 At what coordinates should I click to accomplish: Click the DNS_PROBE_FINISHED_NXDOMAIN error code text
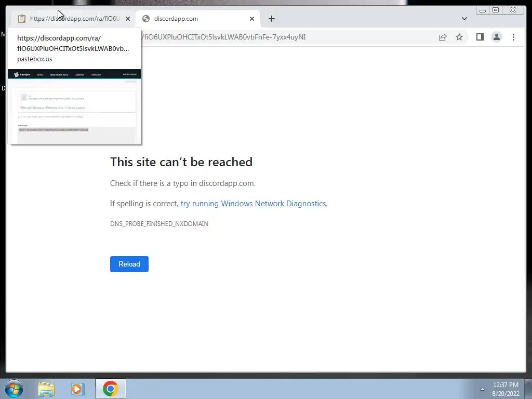point(159,223)
